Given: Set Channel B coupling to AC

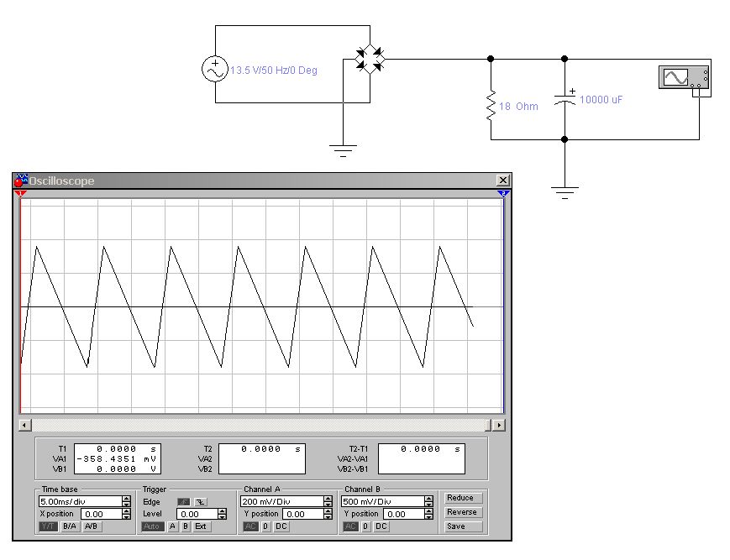Looking at the screenshot, I should [x=350, y=526].
